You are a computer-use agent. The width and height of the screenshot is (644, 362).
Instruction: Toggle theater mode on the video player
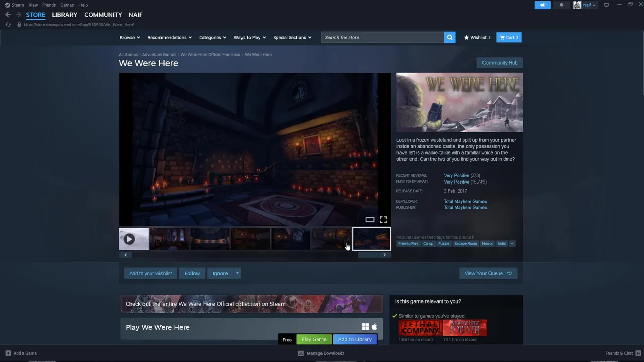click(x=370, y=220)
